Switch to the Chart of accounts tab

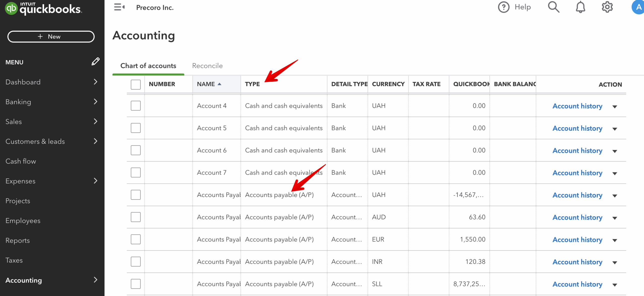(148, 66)
